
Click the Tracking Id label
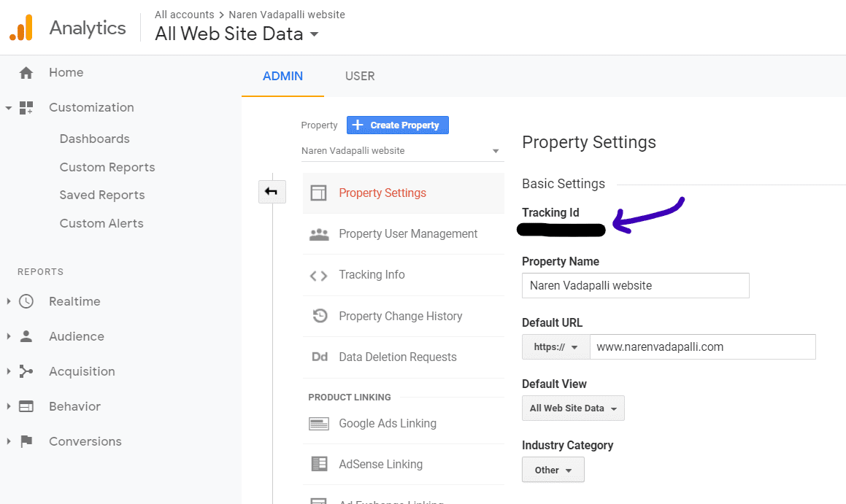pos(551,212)
